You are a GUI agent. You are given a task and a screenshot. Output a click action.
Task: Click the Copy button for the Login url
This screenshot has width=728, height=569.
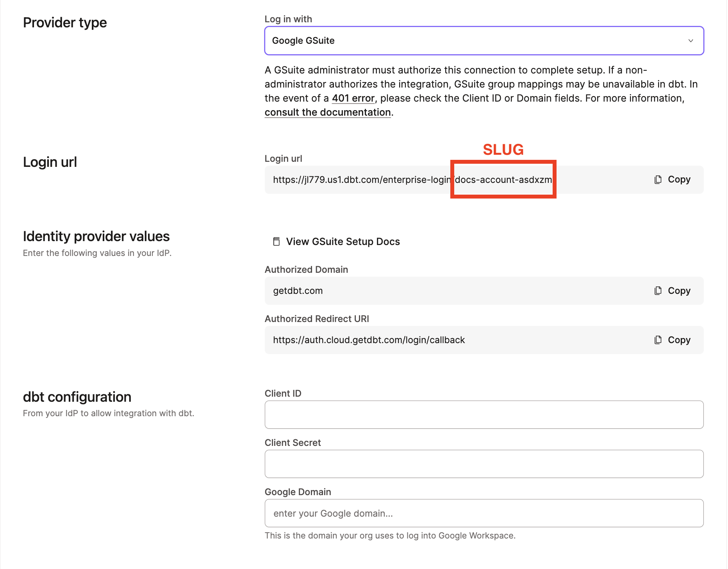679,179
